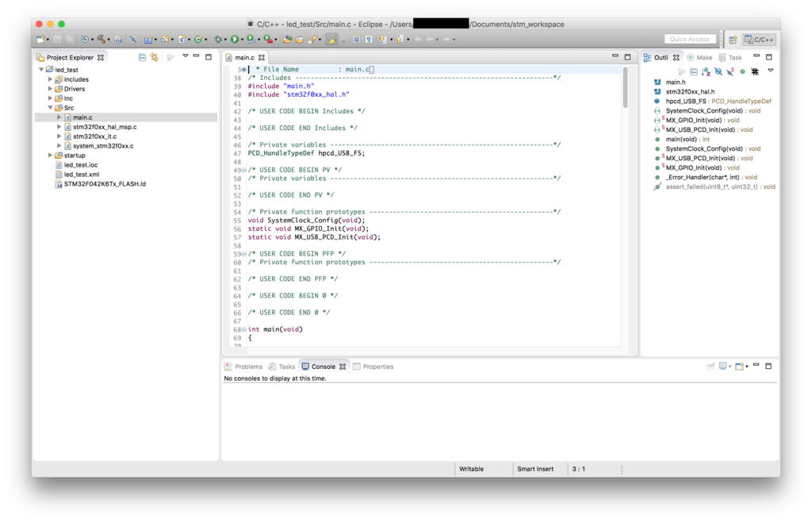Click Writable status bar entry
Screen dimensions: 812x522
point(471,469)
